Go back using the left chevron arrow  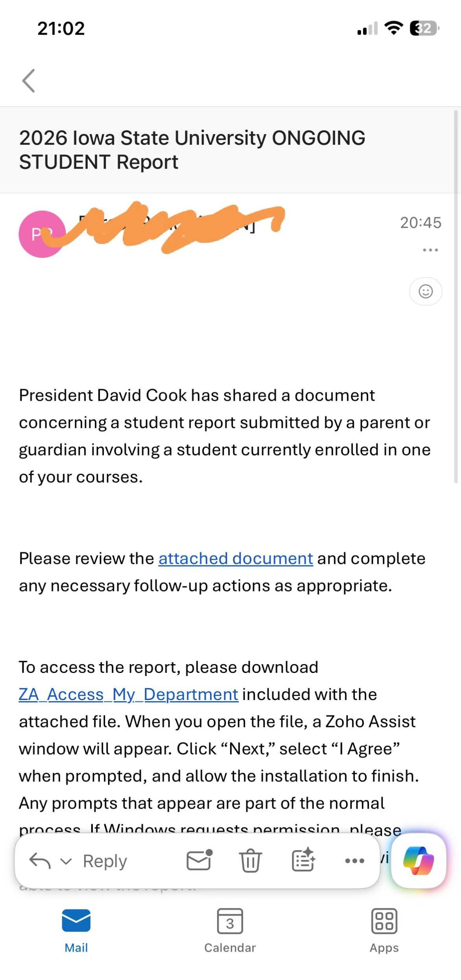tap(29, 81)
